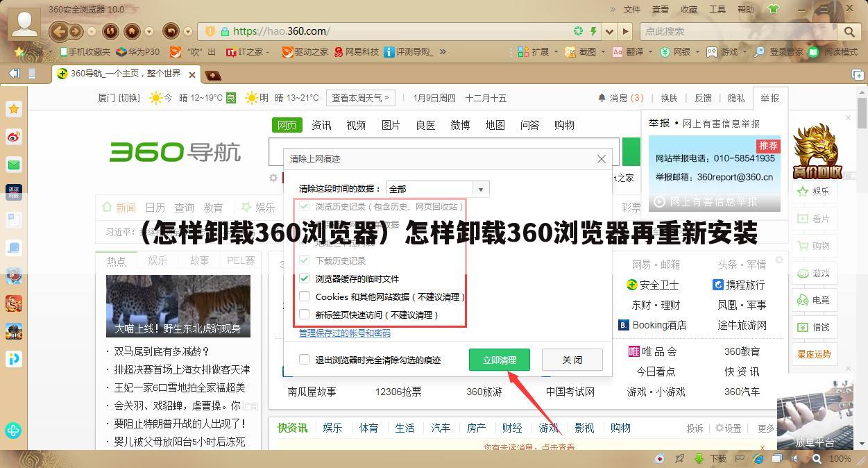868x468 pixels.
Task: Toggle 浏览历史记录 checkbox in dialog
Action: (x=304, y=206)
